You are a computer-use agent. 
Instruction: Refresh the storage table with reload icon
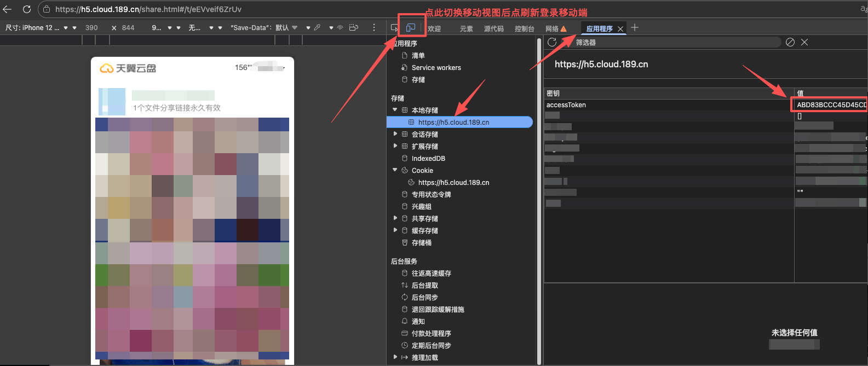click(552, 42)
